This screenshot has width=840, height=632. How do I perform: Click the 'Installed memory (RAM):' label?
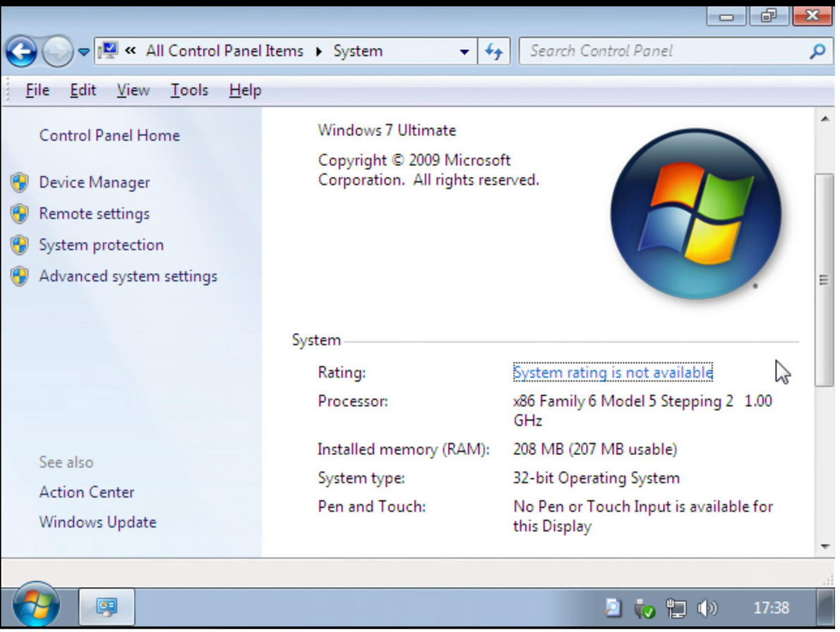[x=403, y=449]
